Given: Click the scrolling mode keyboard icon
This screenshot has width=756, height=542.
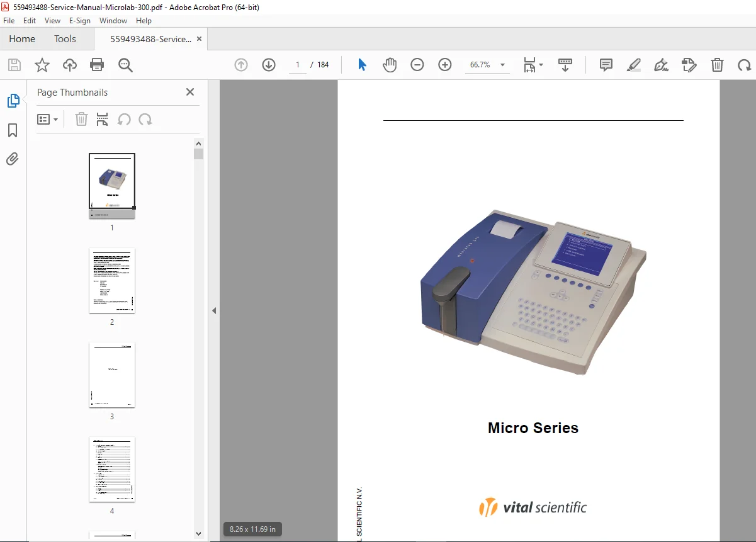Looking at the screenshot, I should coord(565,65).
